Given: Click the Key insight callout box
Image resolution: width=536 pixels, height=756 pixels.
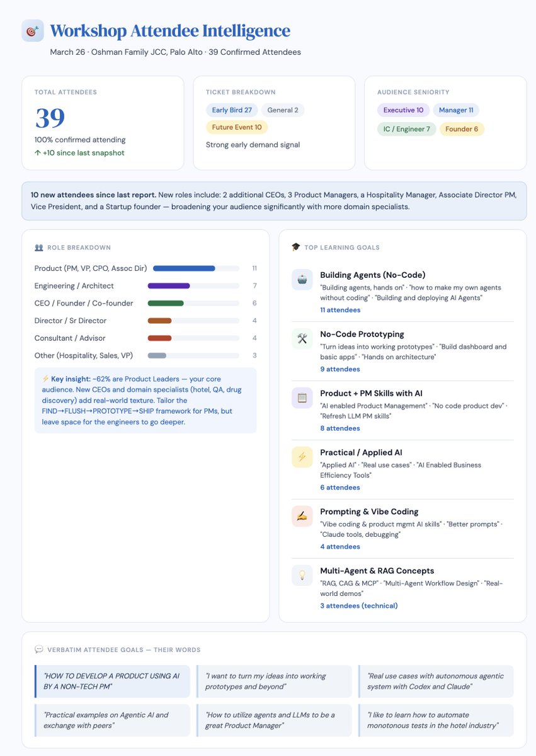Looking at the screenshot, I should click(x=145, y=401).
